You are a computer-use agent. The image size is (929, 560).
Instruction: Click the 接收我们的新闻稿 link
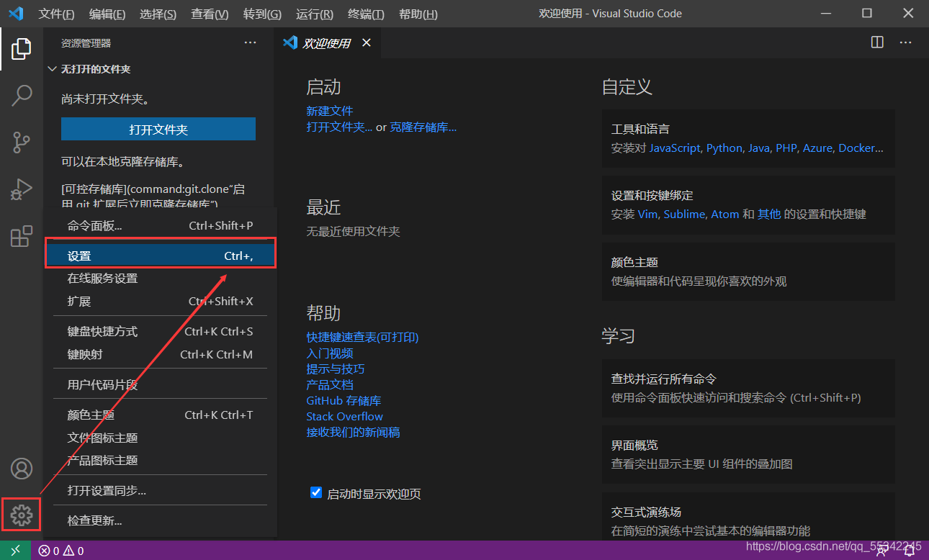(x=353, y=432)
